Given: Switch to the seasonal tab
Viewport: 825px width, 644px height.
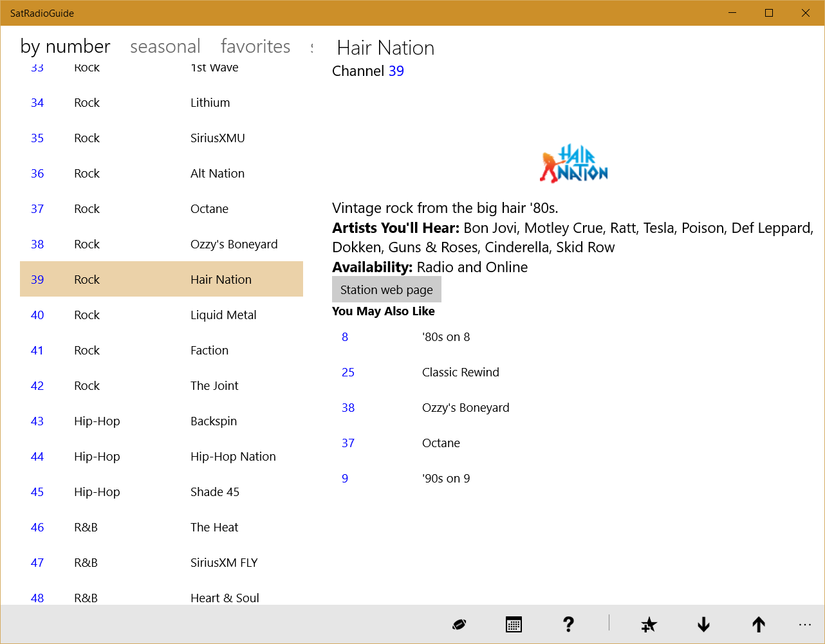Looking at the screenshot, I should tap(165, 46).
